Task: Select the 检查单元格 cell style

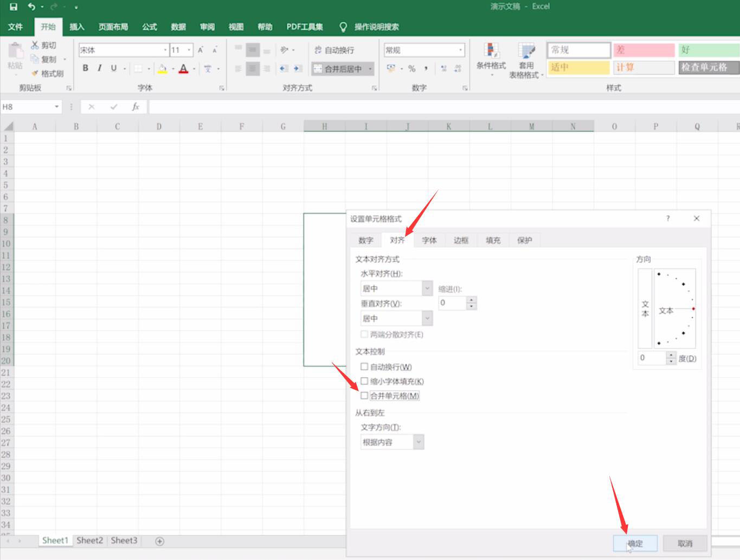Action: coord(709,67)
